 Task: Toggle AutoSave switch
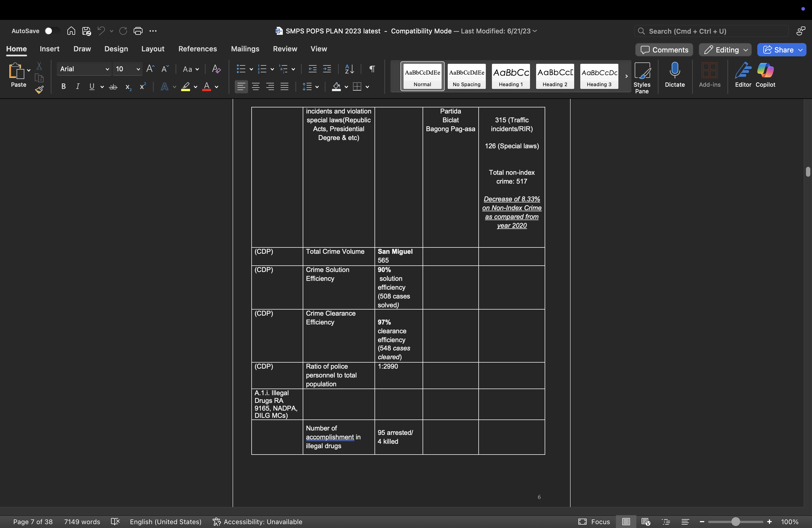[52, 31]
